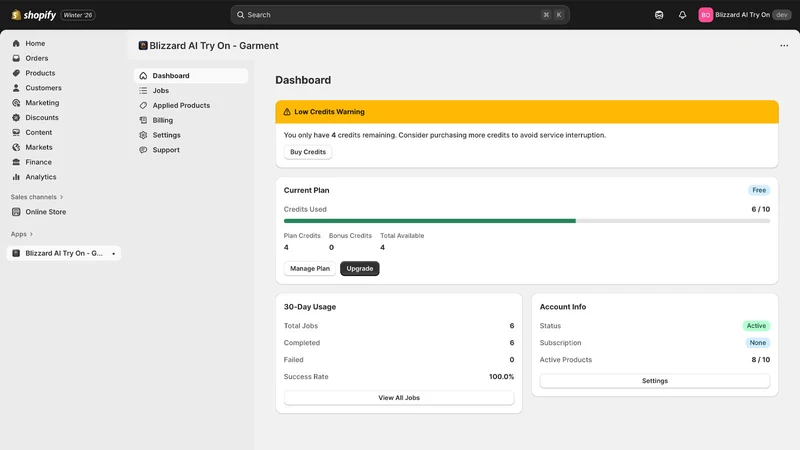
Task: Click the Customers person icon
Action: click(x=16, y=88)
